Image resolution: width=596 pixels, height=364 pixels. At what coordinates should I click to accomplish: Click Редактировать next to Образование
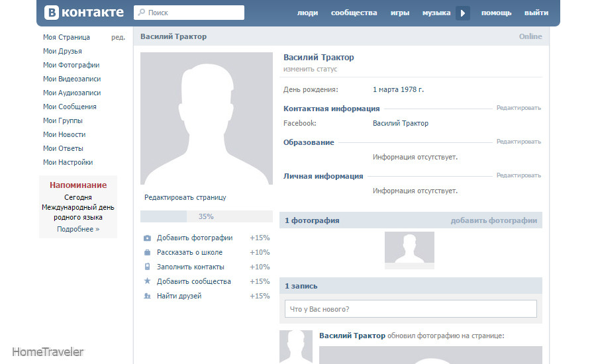pyautogui.click(x=519, y=142)
